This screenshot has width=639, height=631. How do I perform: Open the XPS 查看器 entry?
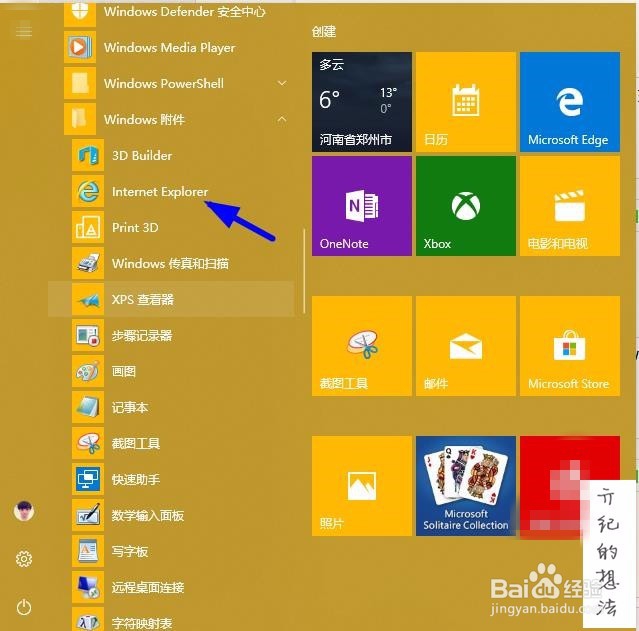[x=171, y=299]
